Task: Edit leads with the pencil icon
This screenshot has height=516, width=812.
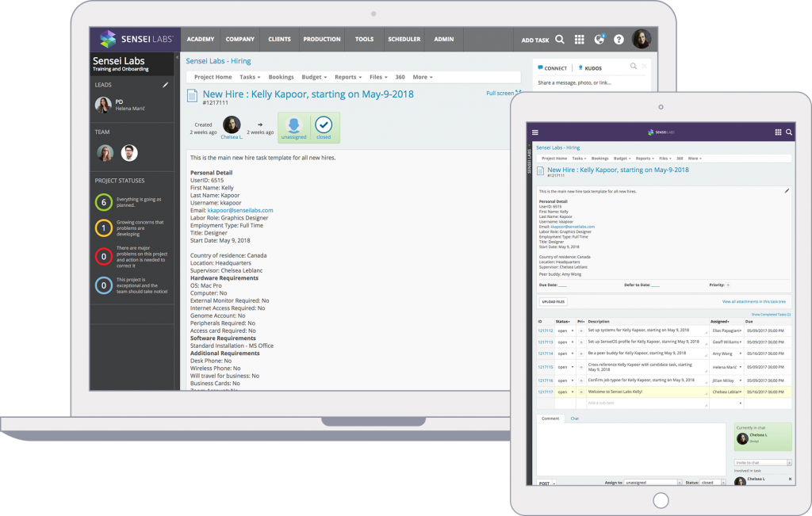Action: pyautogui.click(x=165, y=85)
